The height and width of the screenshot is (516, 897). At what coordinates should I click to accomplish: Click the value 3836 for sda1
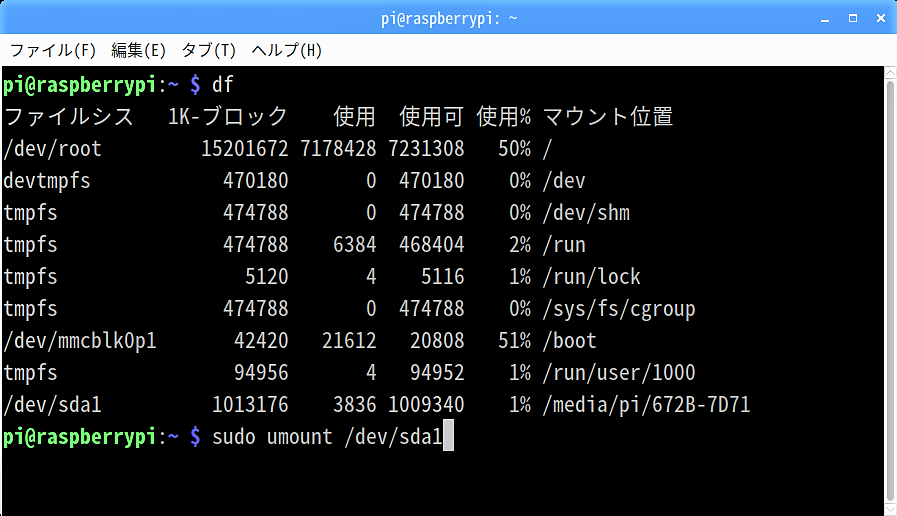pos(355,405)
